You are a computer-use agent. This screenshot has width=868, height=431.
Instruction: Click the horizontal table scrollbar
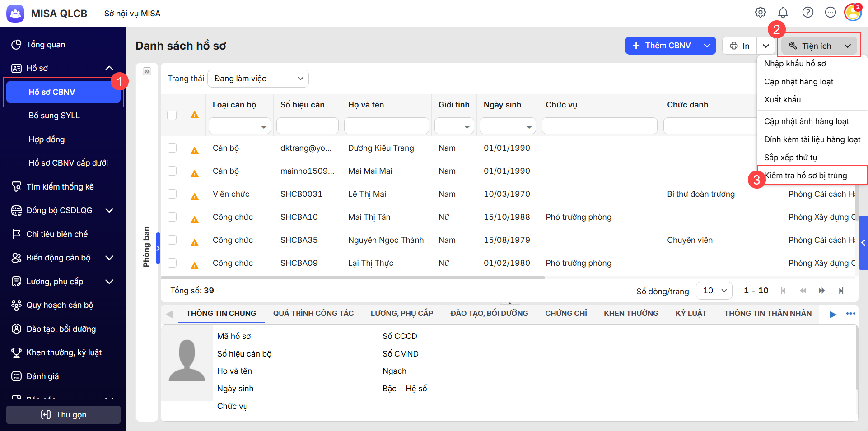pyautogui.click(x=352, y=278)
